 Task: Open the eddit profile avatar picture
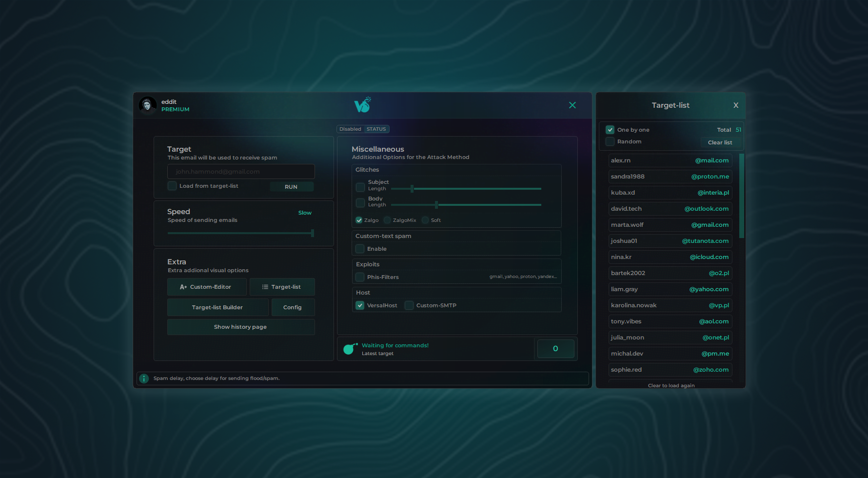pos(148,105)
